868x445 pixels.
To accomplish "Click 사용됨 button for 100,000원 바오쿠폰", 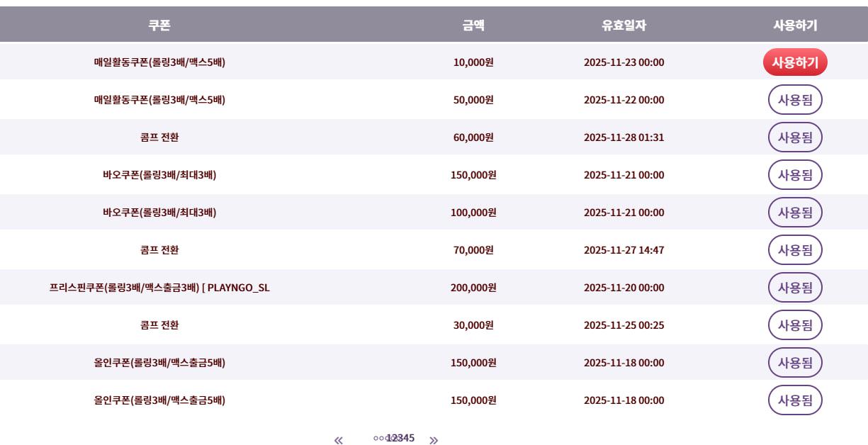I will point(795,213).
